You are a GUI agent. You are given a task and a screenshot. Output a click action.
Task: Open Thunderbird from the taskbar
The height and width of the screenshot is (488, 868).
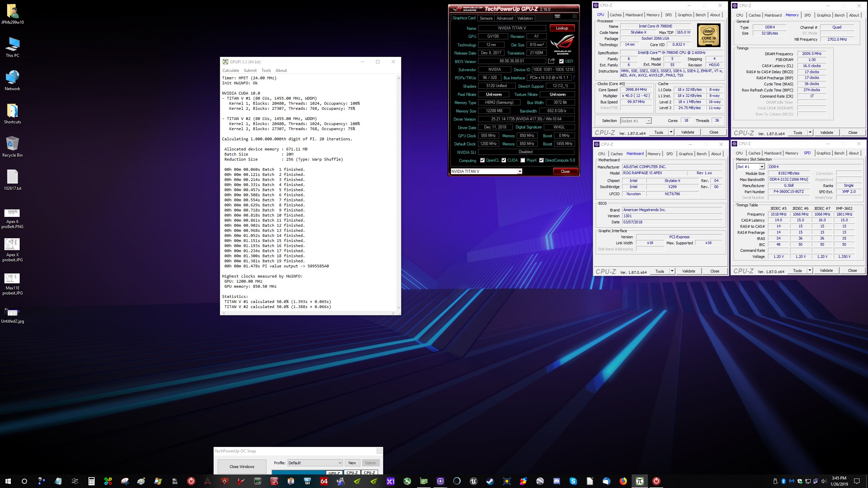point(606,481)
